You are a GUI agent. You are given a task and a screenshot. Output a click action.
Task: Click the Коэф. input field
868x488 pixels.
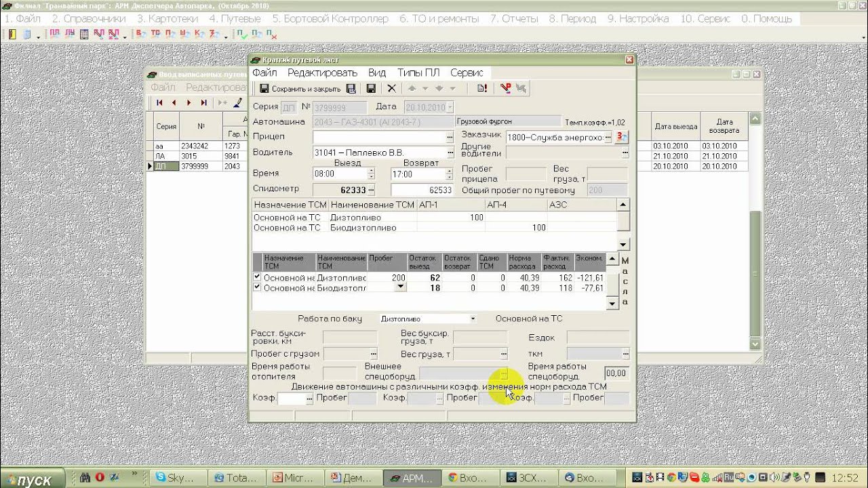(292, 399)
